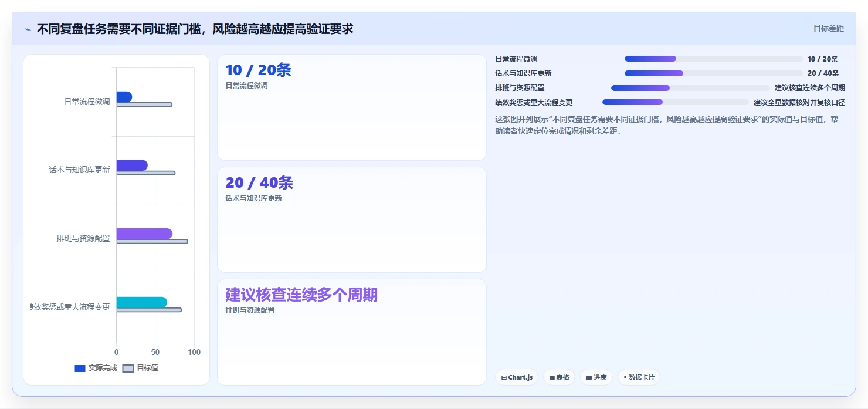
Task: Click 日常流程微调 caption in first card
Action: tap(246, 86)
